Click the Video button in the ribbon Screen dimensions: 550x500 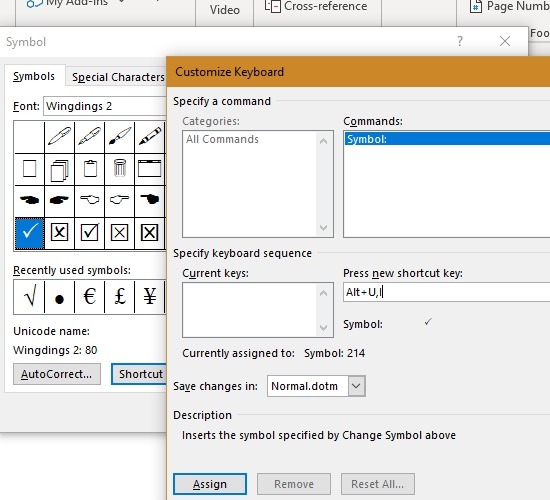tap(225, 10)
